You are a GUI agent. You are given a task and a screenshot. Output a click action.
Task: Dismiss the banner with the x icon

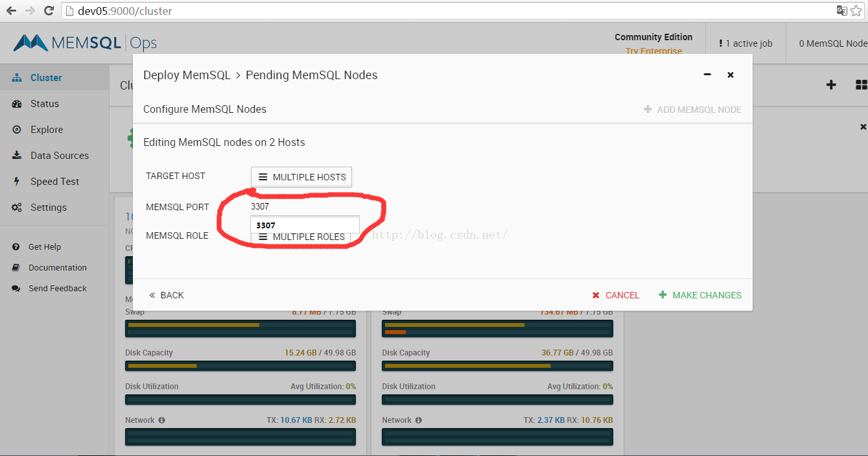tap(863, 126)
